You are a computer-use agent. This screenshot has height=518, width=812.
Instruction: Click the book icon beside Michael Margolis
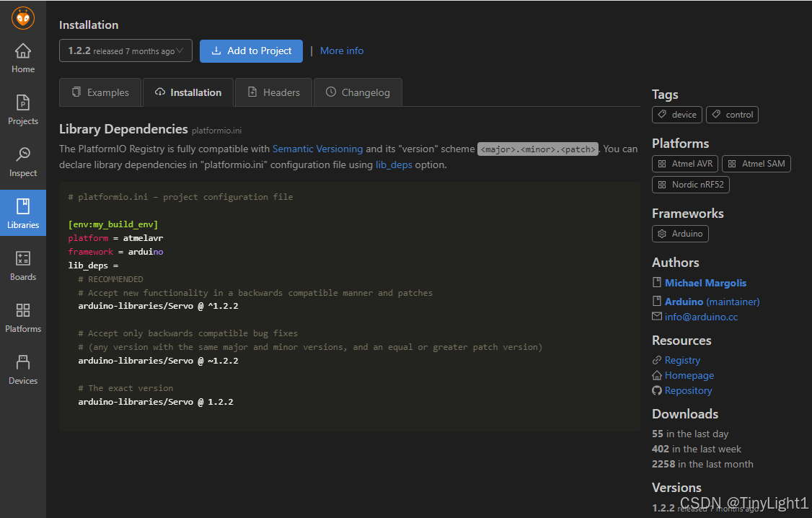[657, 282]
